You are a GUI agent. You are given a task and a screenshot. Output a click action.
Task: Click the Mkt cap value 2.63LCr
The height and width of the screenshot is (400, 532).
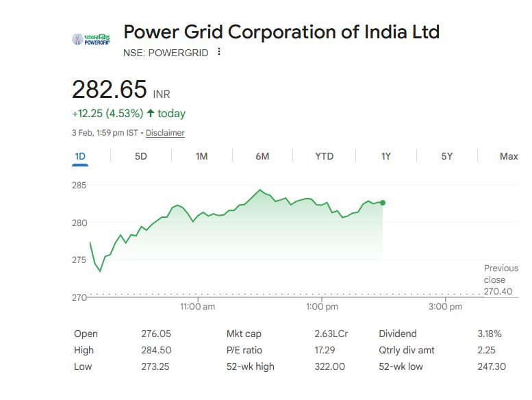click(x=331, y=334)
